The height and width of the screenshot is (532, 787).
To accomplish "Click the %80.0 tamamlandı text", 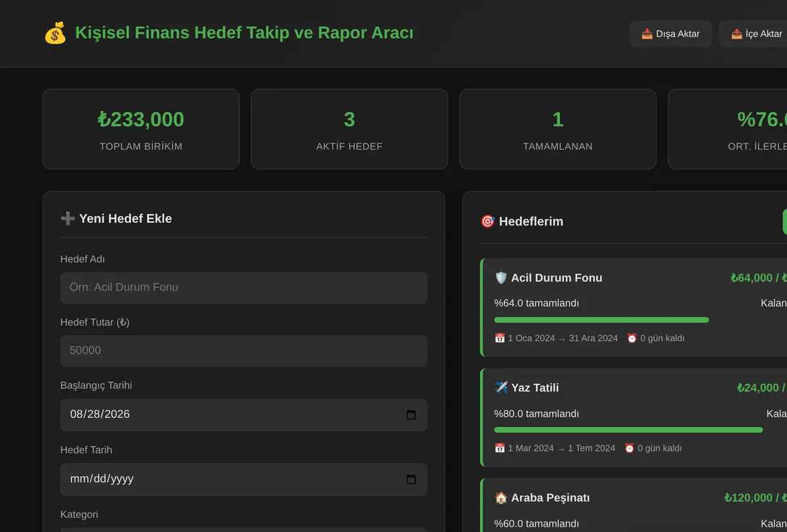I will click(x=536, y=413).
